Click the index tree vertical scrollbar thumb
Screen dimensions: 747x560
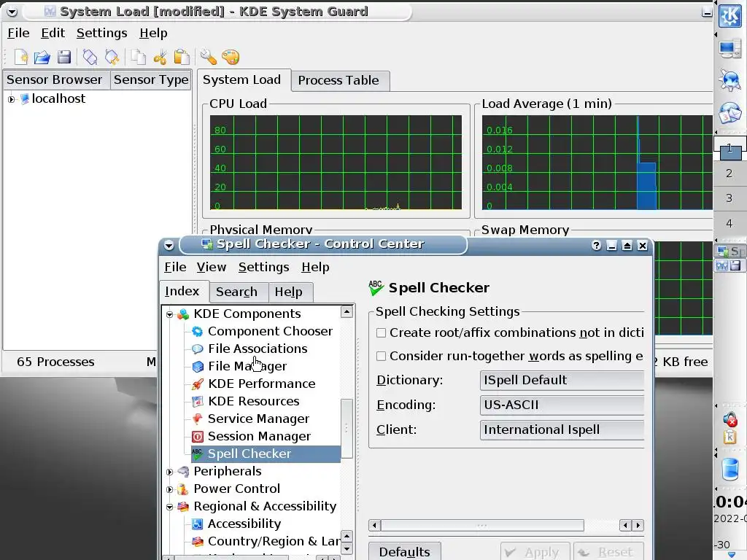(x=347, y=428)
